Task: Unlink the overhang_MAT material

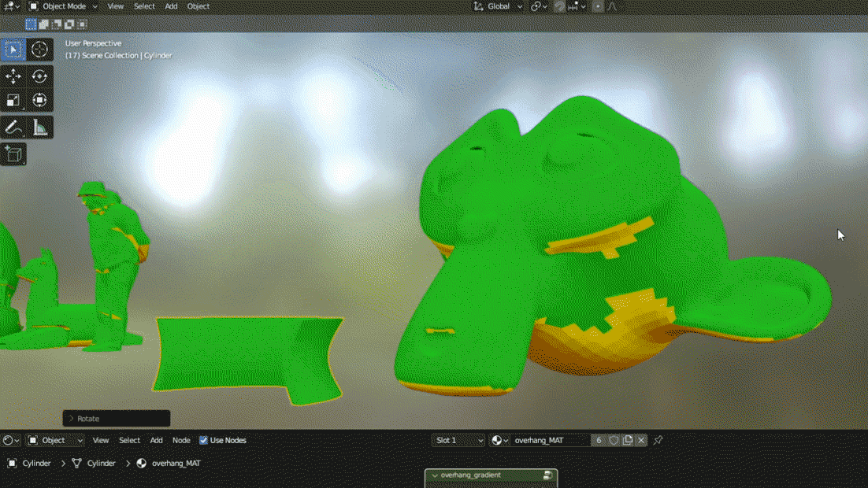Action: point(641,441)
